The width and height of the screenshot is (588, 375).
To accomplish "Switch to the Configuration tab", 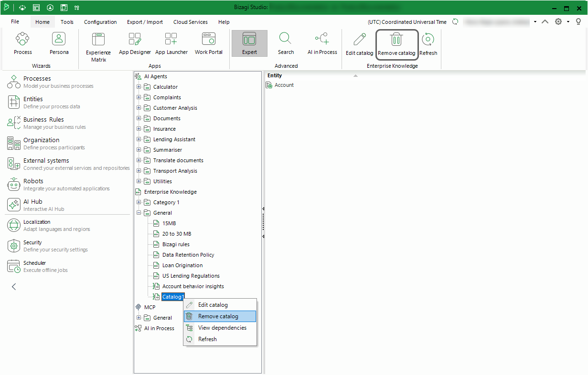I will (100, 22).
